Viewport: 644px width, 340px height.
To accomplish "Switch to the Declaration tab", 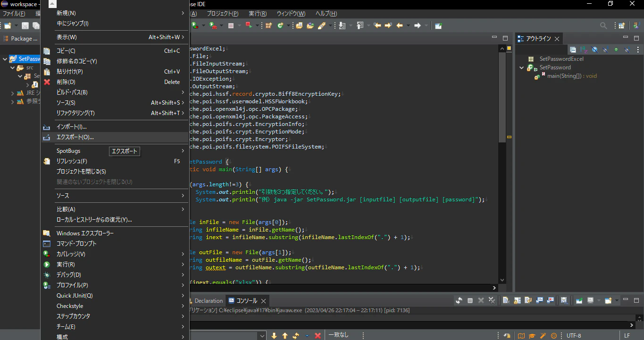I will (x=208, y=301).
